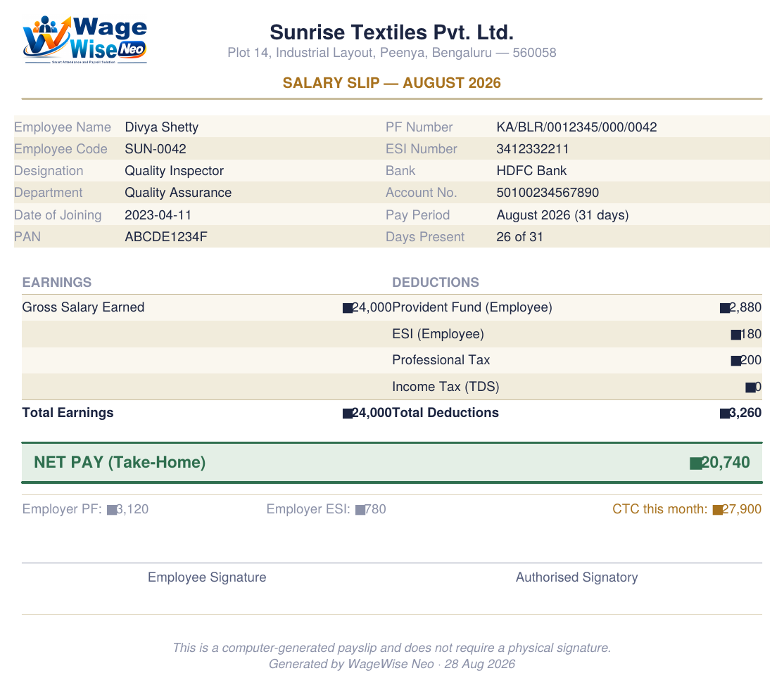Click the ESI number 3412332211

pyautogui.click(x=533, y=149)
